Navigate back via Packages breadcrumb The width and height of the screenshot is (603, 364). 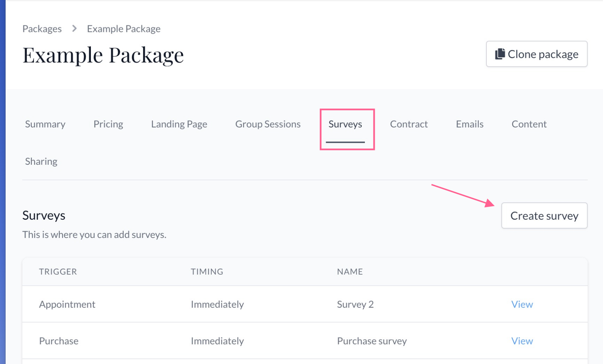click(42, 29)
